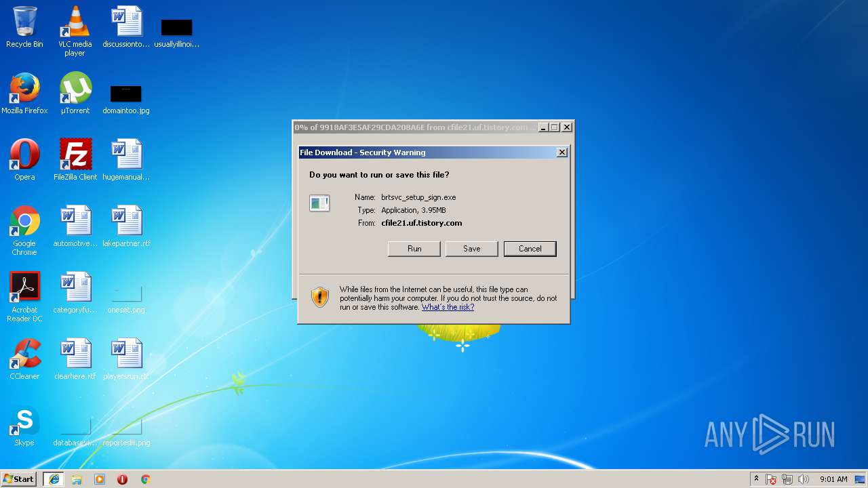This screenshot has width=868, height=488.
Task: Open Internet Explorer from the taskbar
Action: point(54,479)
